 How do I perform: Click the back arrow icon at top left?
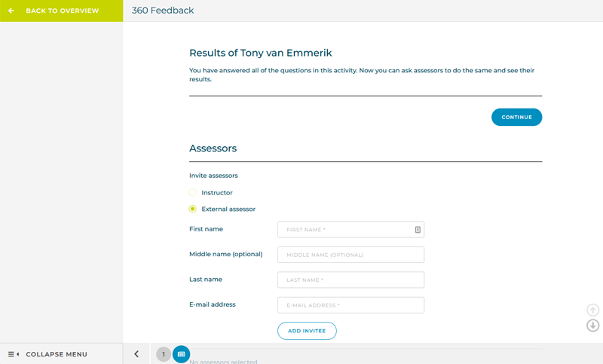(x=11, y=11)
